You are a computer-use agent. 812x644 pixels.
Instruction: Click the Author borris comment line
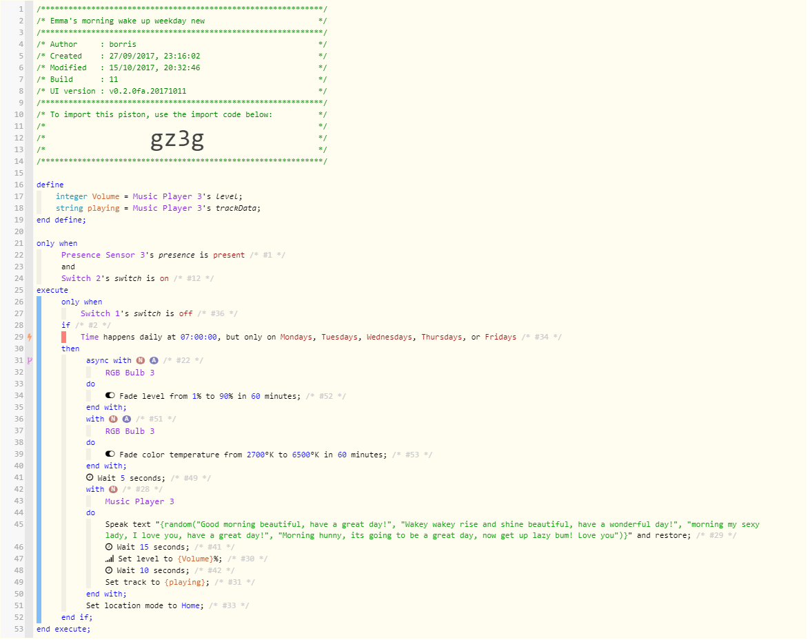(x=182, y=46)
